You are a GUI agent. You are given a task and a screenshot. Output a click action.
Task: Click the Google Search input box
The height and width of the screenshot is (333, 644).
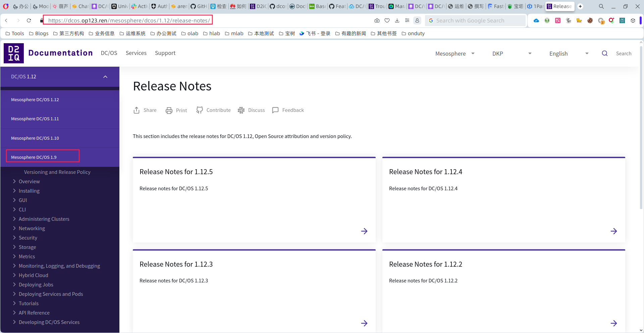pyautogui.click(x=475, y=20)
